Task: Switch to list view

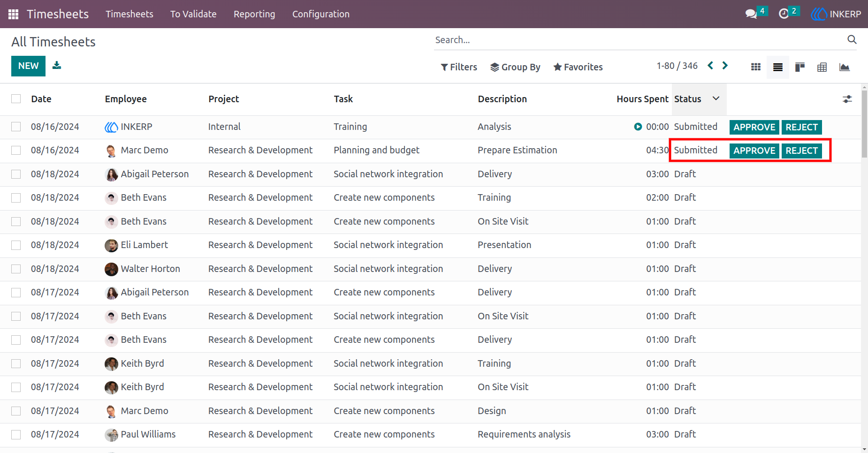Action: coord(778,67)
